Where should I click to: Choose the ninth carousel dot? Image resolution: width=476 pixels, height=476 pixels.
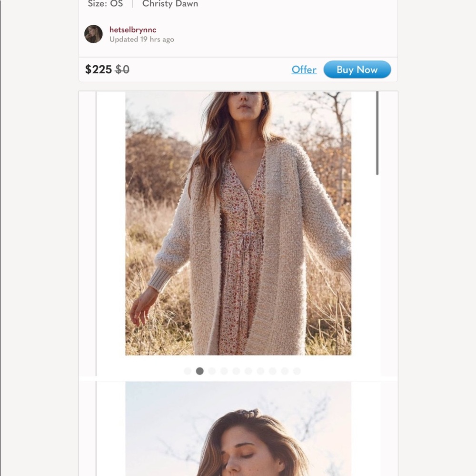click(x=285, y=371)
